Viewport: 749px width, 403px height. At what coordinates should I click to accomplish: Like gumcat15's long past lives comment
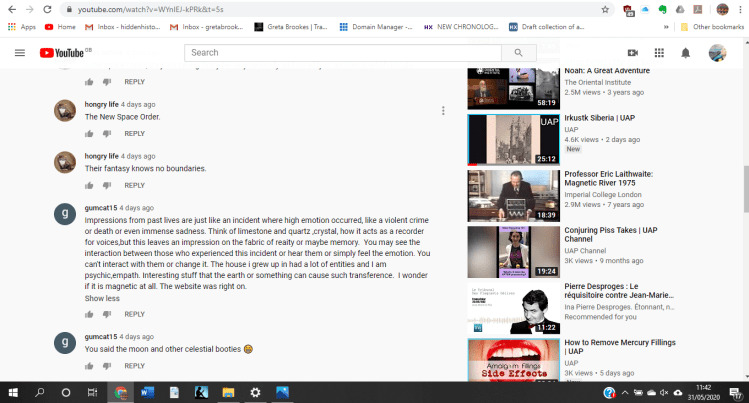click(x=89, y=314)
